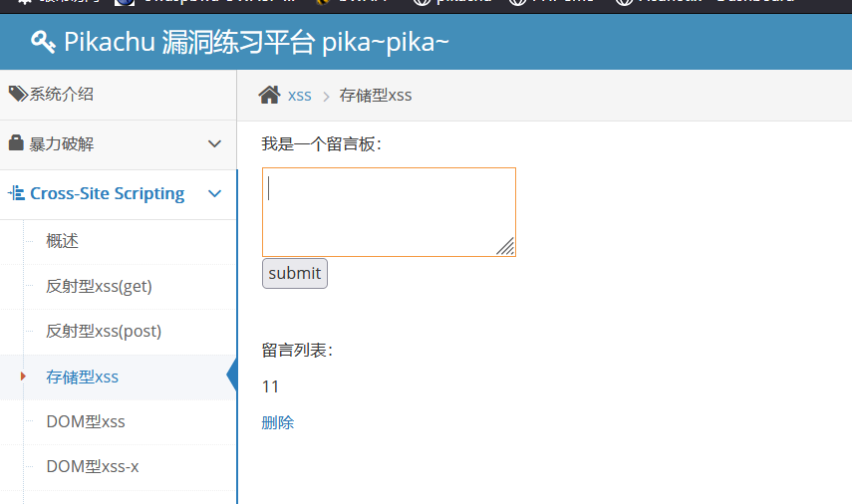The height and width of the screenshot is (504, 852).
Task: Open DOM型xss-x in the sidebar
Action: click(92, 466)
